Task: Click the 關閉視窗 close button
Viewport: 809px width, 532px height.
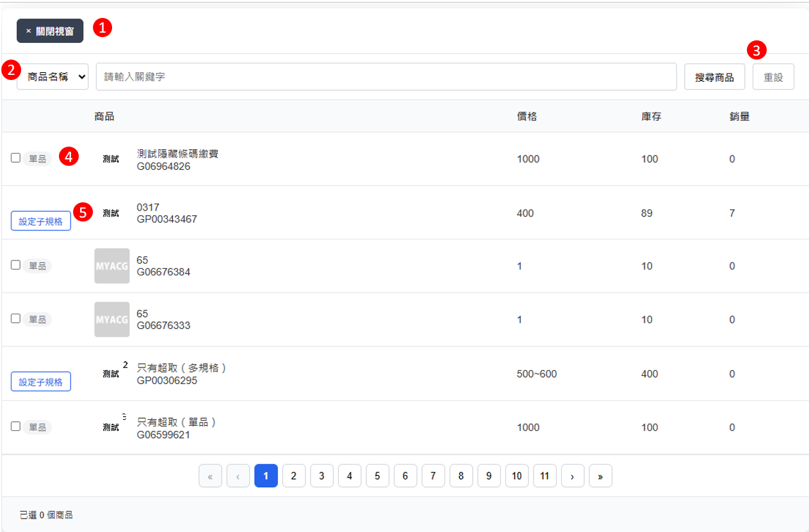Action: (50, 31)
